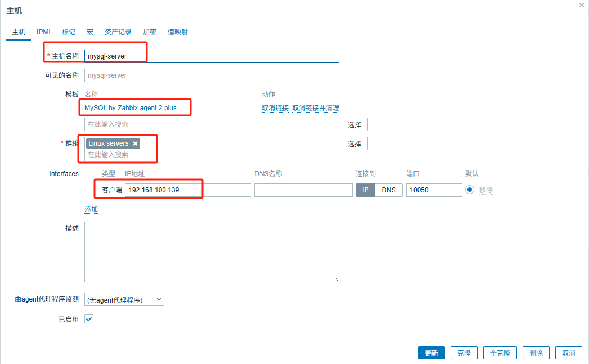Click the 删除 delete button
The width and height of the screenshot is (589, 364).
pyautogui.click(x=536, y=353)
